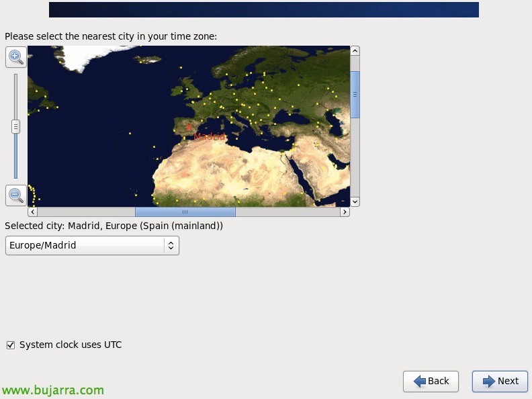Click the map zoom slider handle
The width and height of the screenshot is (532, 399).
point(15,126)
